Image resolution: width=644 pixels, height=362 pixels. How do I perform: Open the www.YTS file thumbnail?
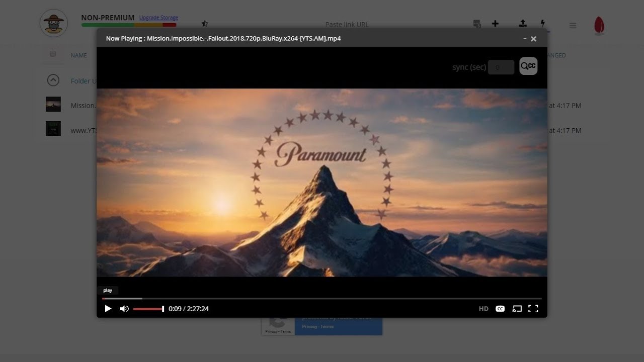[x=53, y=129]
